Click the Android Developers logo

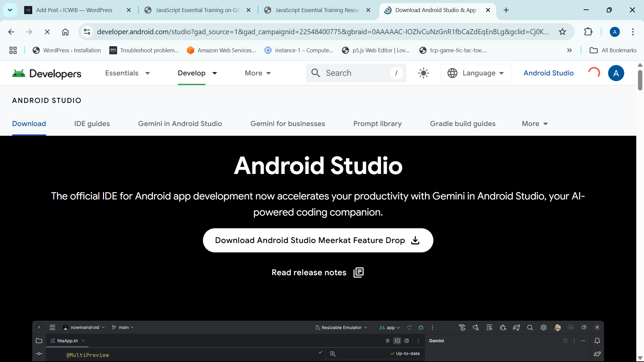47,73
